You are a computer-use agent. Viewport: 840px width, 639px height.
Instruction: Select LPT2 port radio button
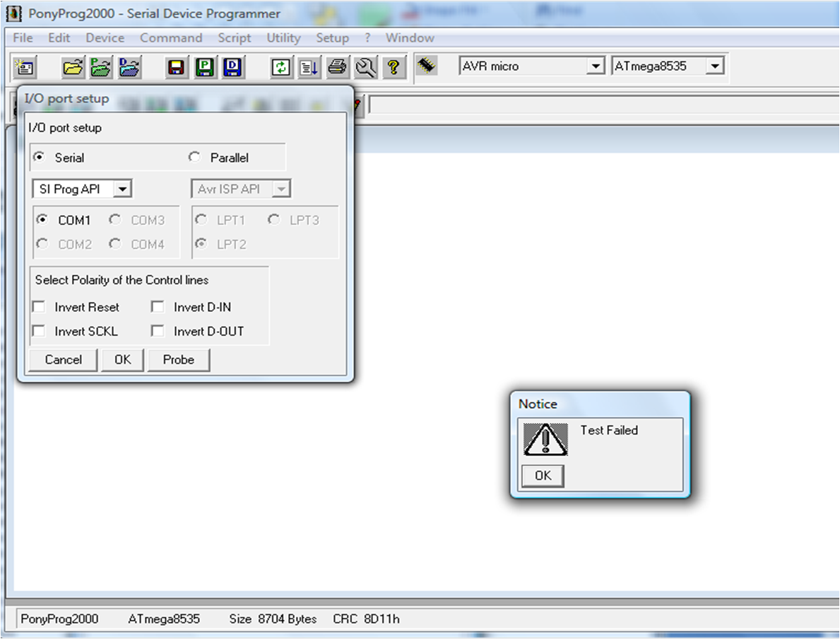(201, 244)
